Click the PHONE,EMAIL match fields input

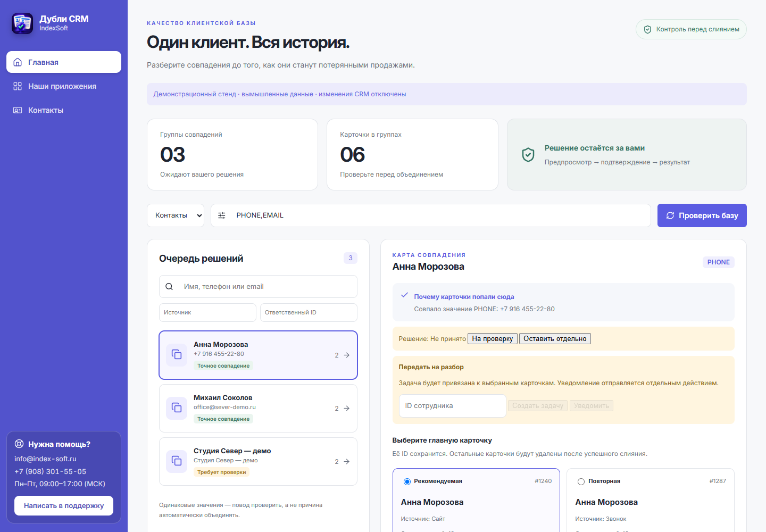click(x=431, y=215)
